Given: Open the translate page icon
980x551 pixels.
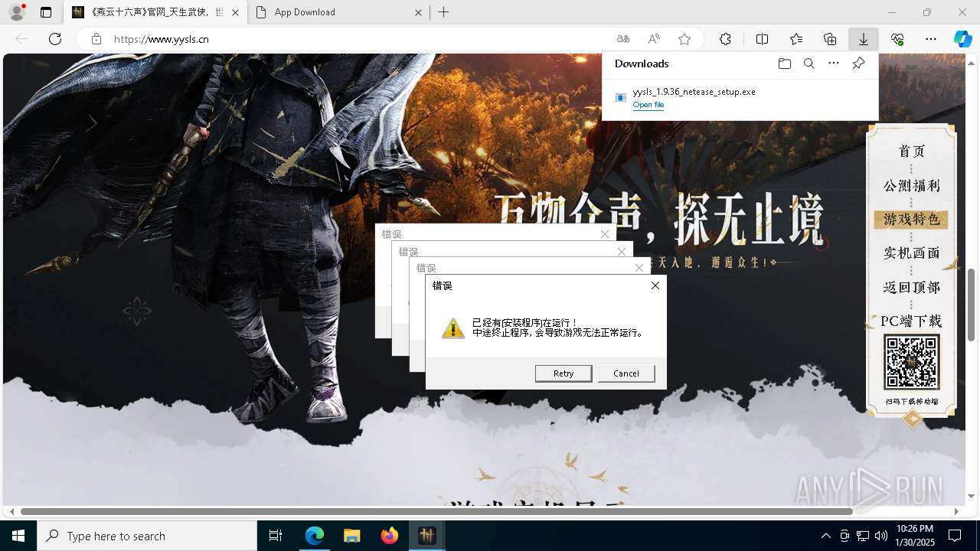Looking at the screenshot, I should pos(623,39).
